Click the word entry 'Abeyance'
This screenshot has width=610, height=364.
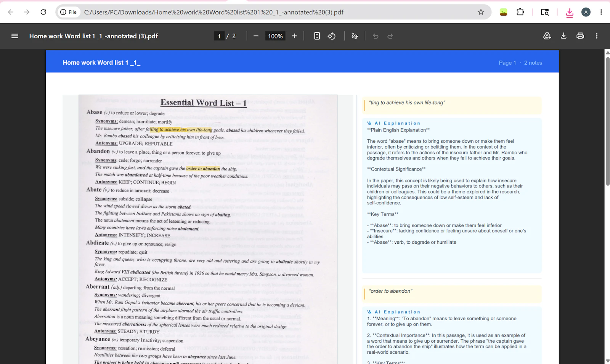[98, 339]
